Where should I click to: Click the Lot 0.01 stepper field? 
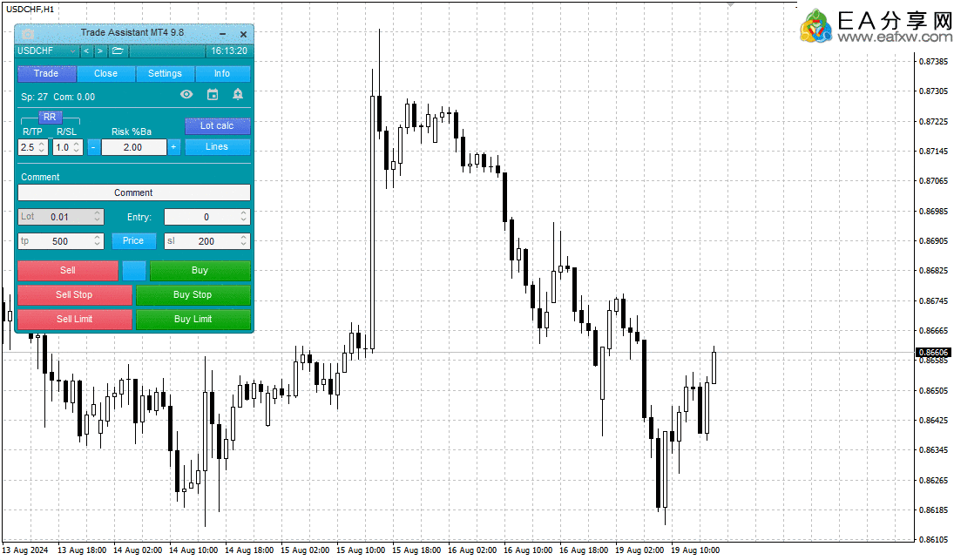point(61,217)
